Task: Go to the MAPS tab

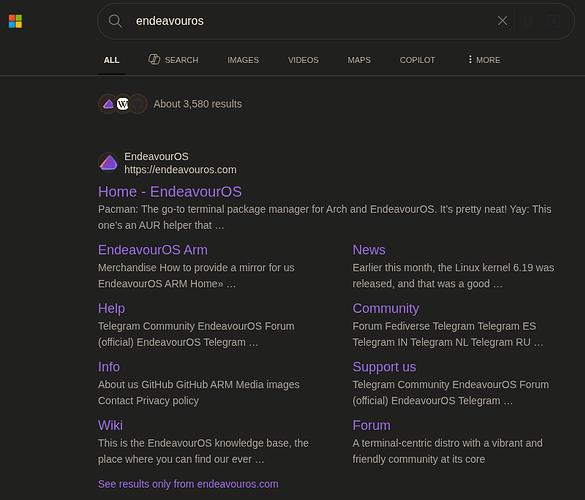Action: point(359,60)
